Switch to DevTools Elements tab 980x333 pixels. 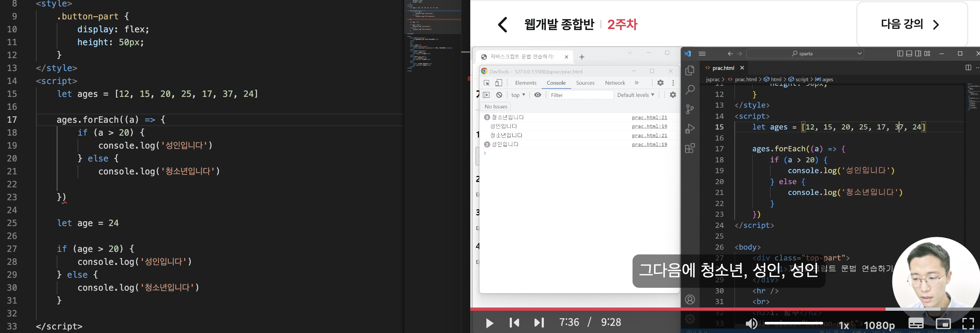tap(526, 83)
